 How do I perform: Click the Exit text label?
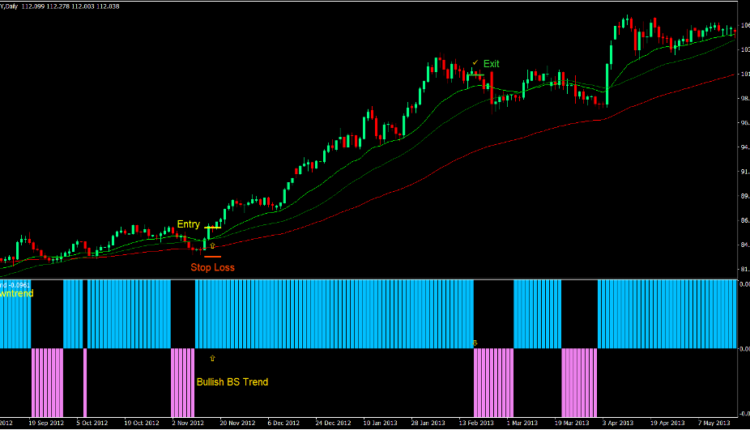point(491,64)
